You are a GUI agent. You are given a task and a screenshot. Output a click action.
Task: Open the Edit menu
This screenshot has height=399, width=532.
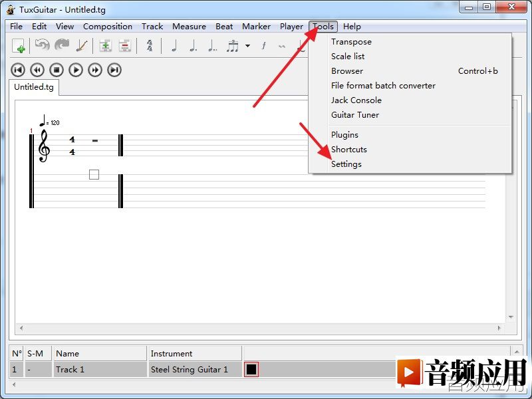coord(39,27)
